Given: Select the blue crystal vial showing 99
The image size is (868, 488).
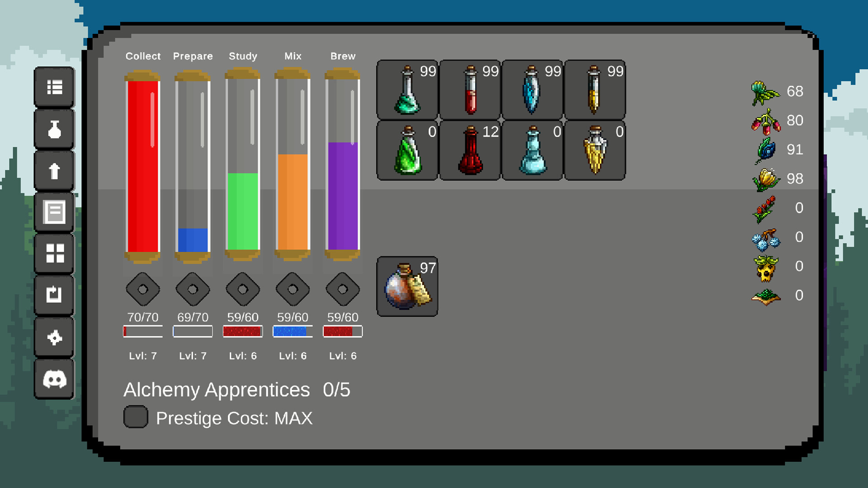Looking at the screenshot, I should coord(532,89).
